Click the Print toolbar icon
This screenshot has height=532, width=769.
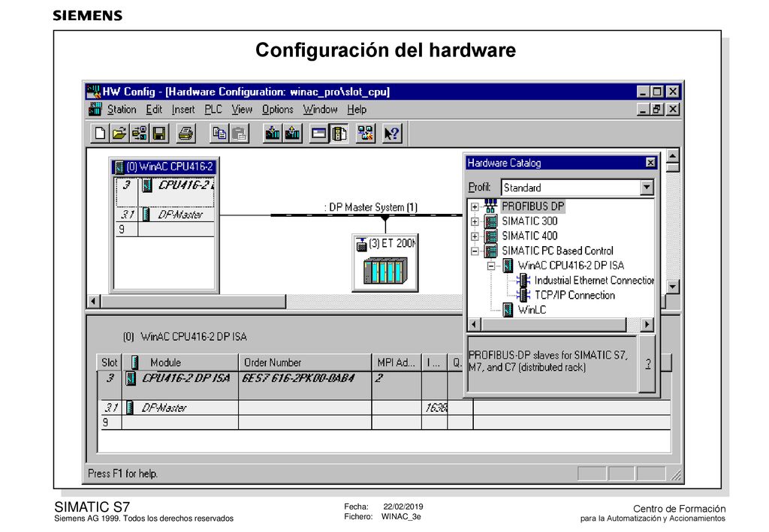point(185,134)
